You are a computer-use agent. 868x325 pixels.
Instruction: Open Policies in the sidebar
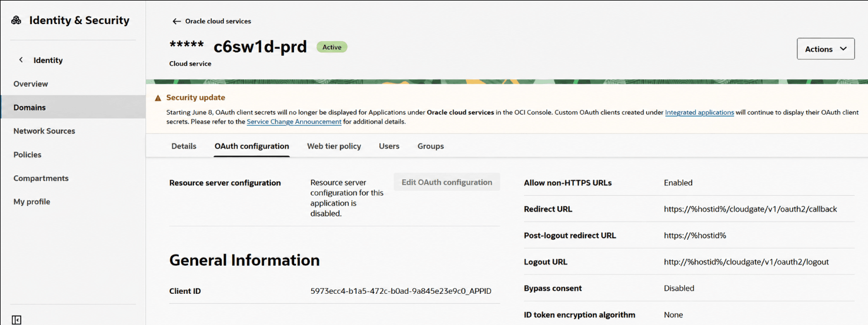point(27,155)
